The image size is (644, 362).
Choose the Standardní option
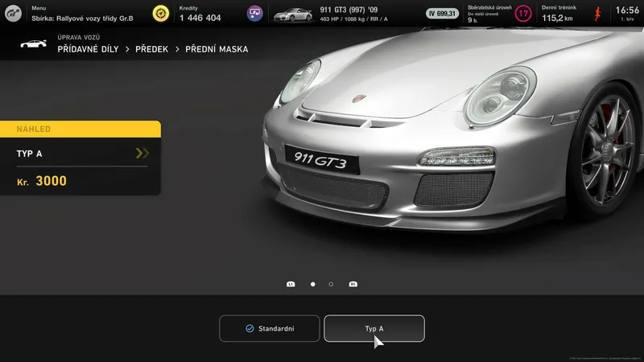tap(270, 328)
